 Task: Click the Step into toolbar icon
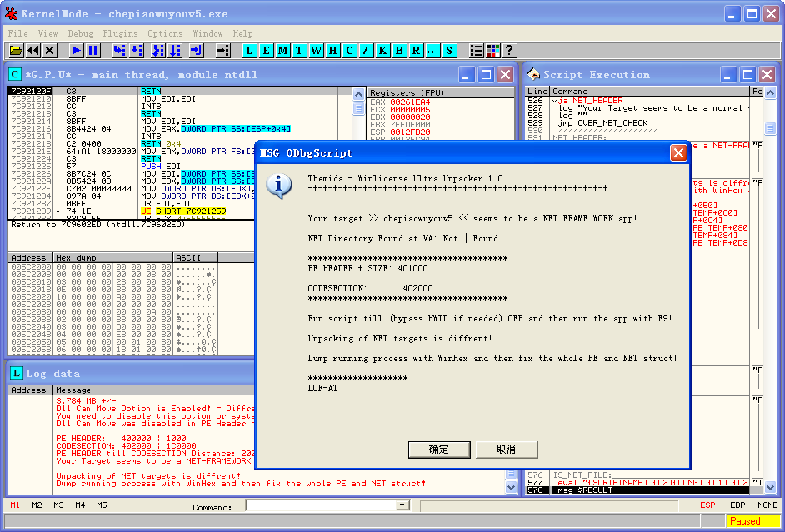click(120, 50)
